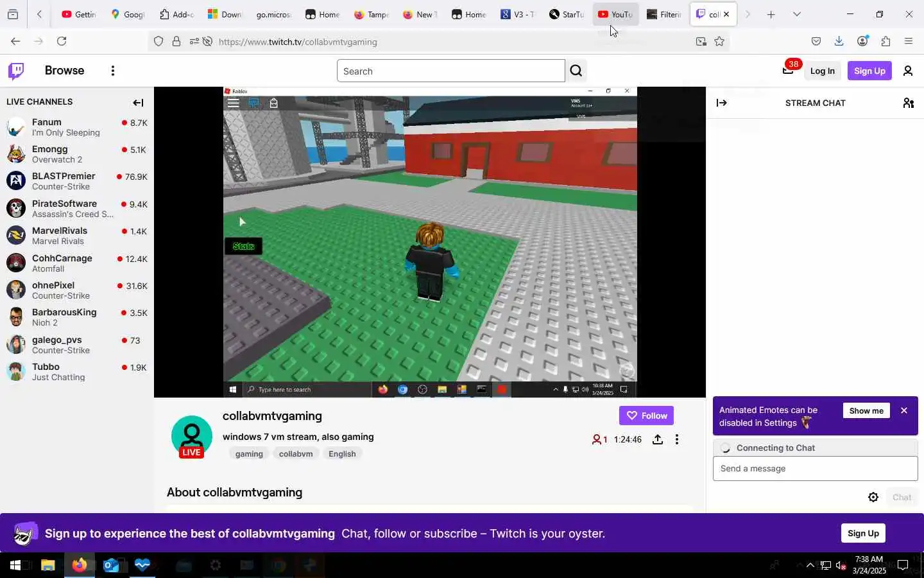Switch to the Add-ons tab
The image size is (924, 578).
tap(176, 14)
